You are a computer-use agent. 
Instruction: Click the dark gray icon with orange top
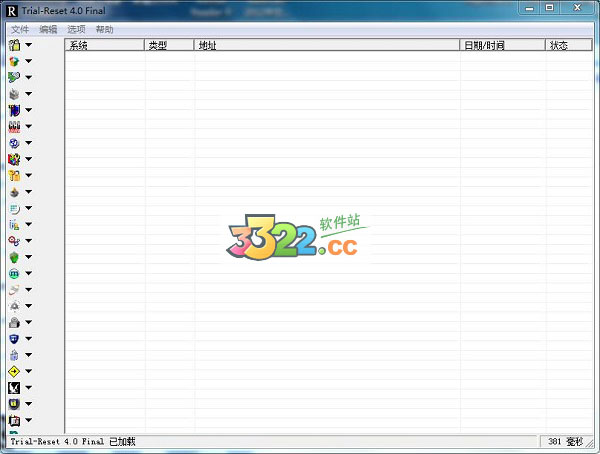(x=14, y=192)
